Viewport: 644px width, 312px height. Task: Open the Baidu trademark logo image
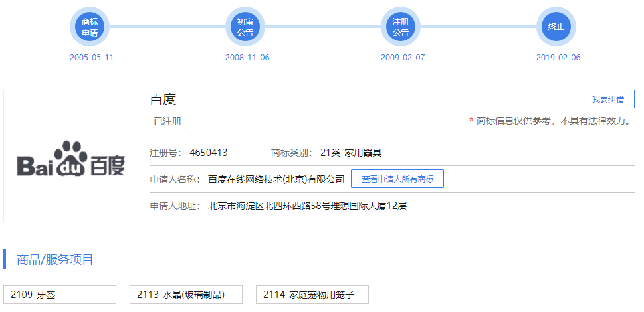tap(70, 156)
